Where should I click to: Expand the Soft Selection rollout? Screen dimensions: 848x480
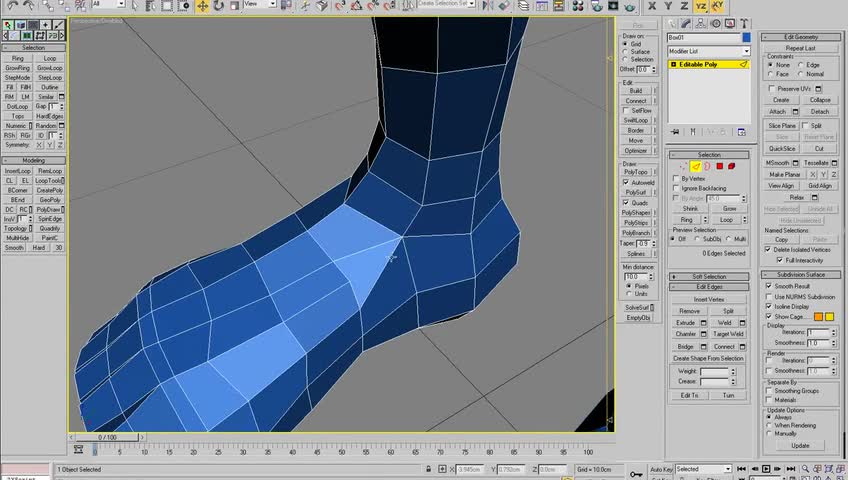point(709,277)
